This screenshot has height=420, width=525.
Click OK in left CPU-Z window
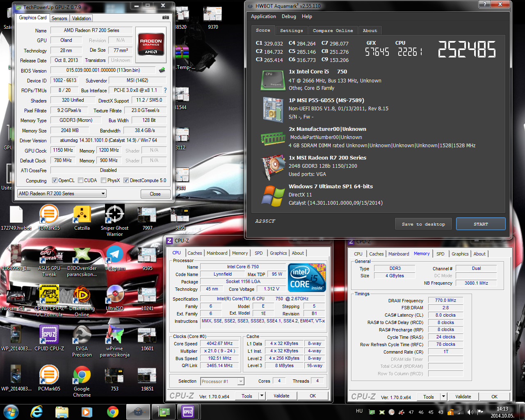[313, 396]
